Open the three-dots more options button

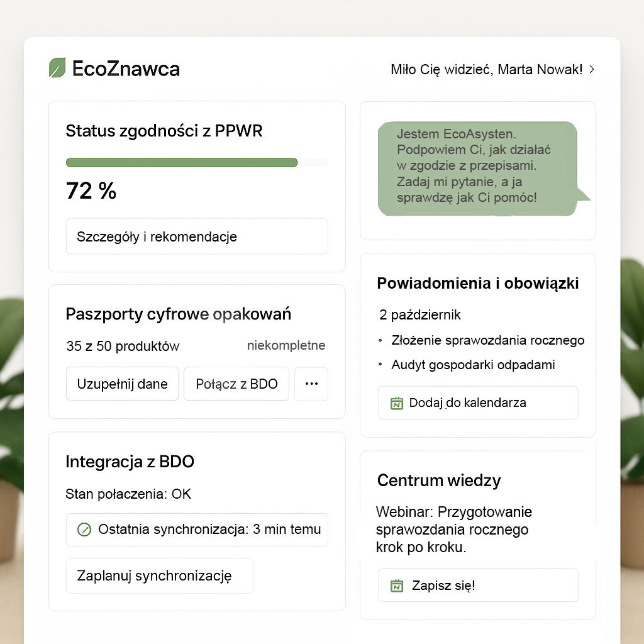pos(311,384)
